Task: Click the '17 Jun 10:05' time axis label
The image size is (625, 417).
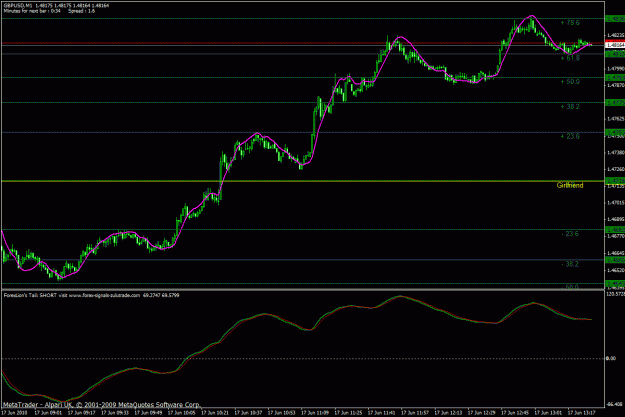Action: 181,413
